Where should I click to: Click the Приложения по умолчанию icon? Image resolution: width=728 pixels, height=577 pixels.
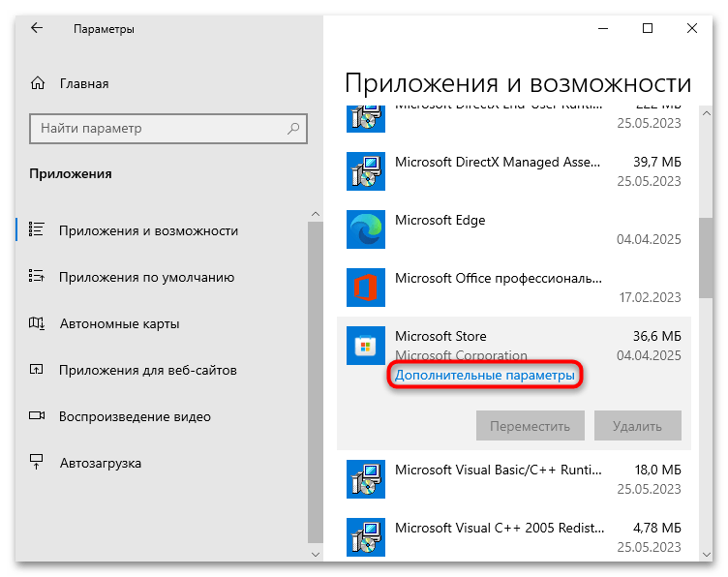36,276
